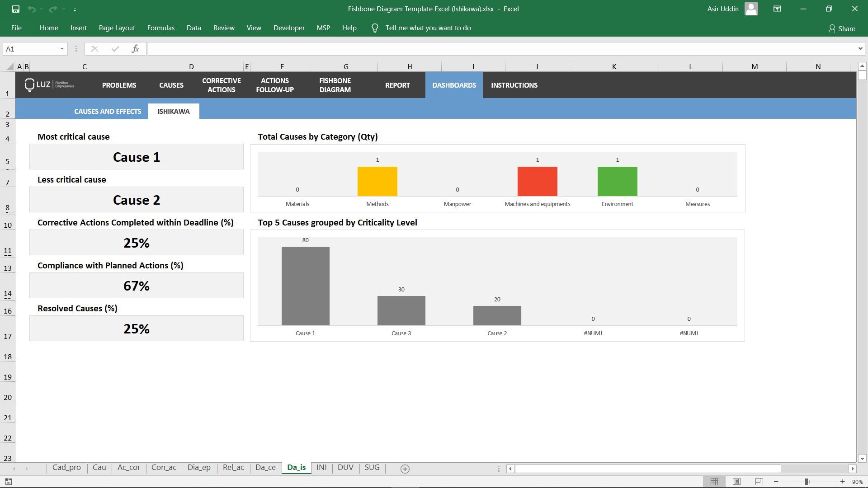Image resolution: width=868 pixels, height=488 pixels.
Task: Click Zoom Out minus in status bar
Action: coord(777,481)
